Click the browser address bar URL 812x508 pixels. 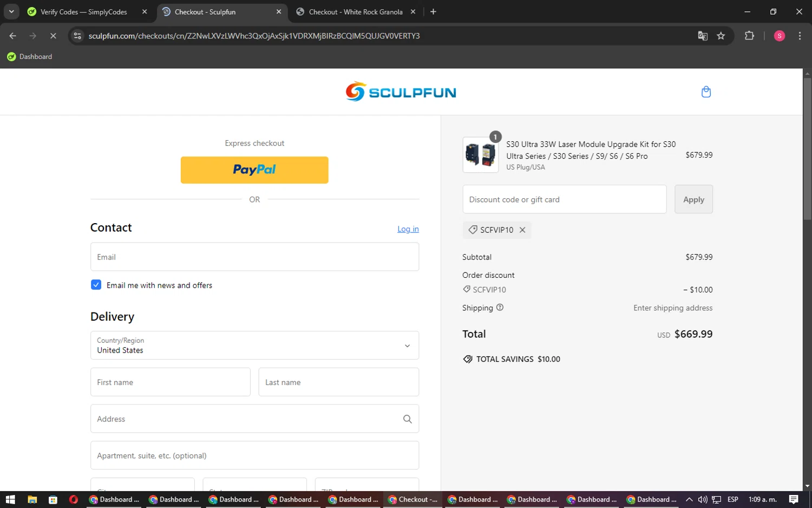tap(254, 36)
